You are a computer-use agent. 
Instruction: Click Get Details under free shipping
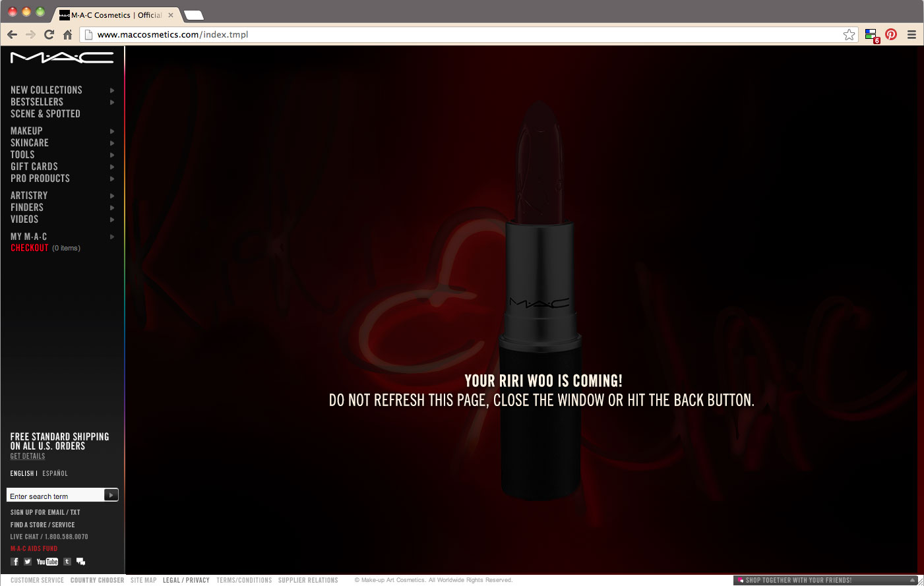[x=28, y=456]
